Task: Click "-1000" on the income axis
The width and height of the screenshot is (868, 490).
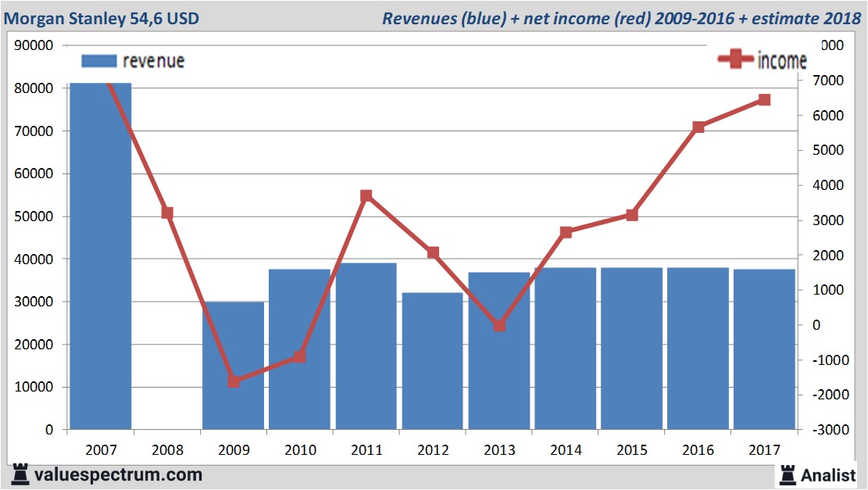Action: tap(830, 360)
